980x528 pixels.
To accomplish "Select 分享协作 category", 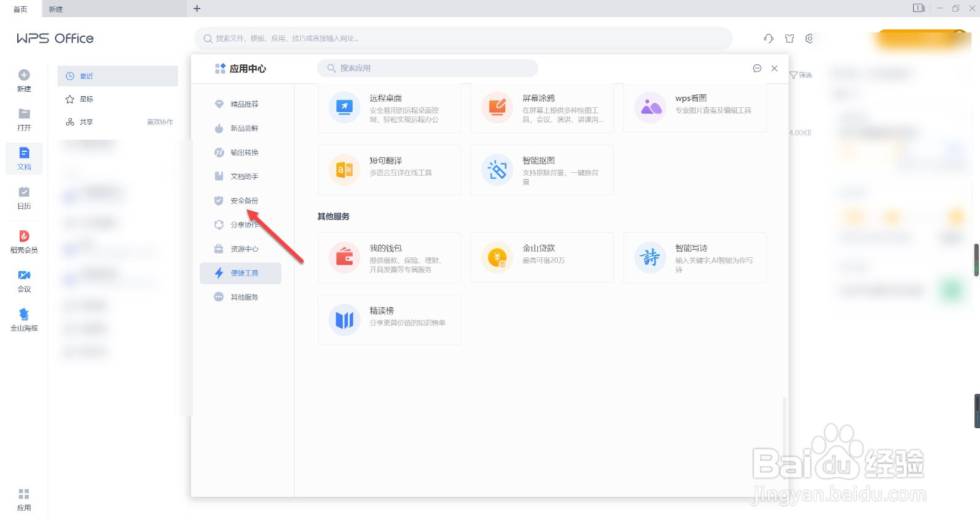I will (240, 225).
